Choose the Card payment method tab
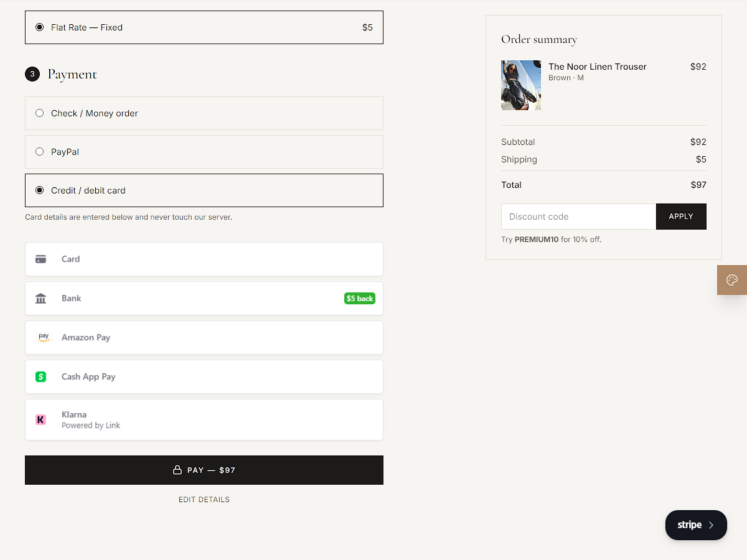Screen dimensions: 747x560 (x=204, y=259)
